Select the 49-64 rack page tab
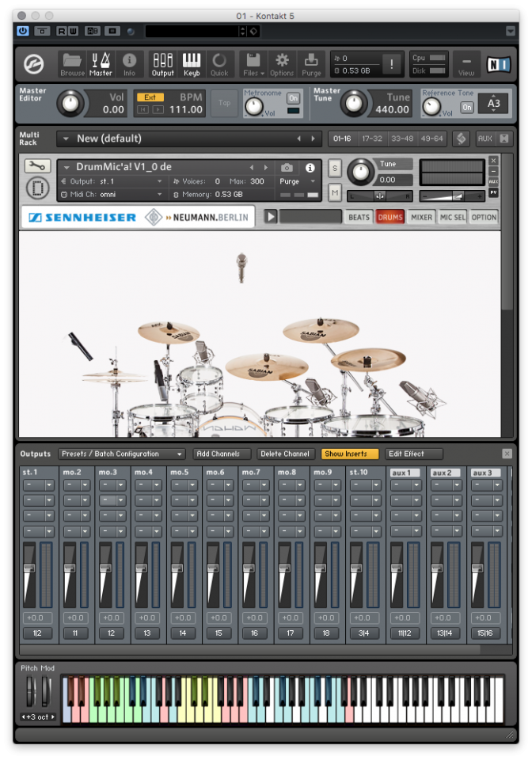The image size is (532, 760). point(431,139)
